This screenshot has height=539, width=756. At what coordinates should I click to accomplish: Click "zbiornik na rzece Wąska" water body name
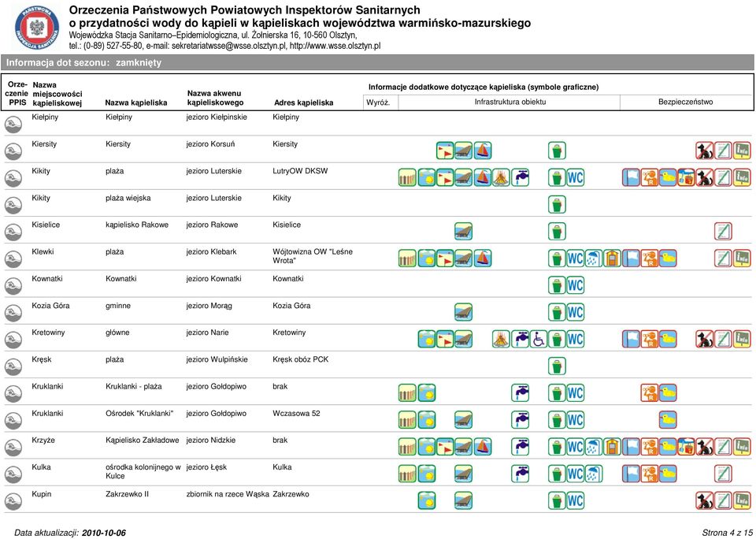(228, 495)
